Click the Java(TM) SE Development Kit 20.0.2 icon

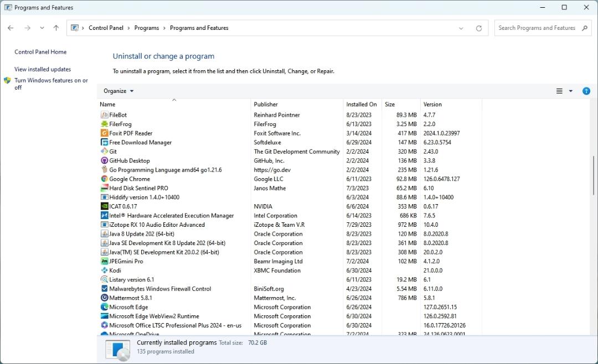[x=104, y=252]
